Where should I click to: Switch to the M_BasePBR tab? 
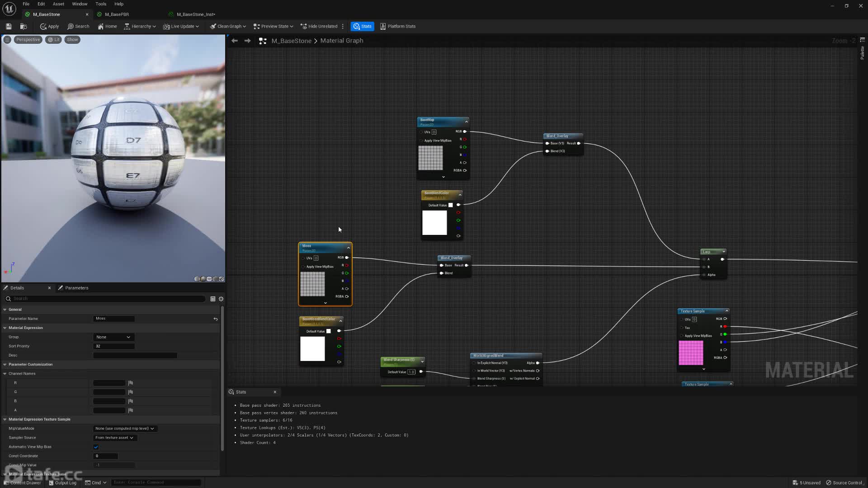[117, 14]
